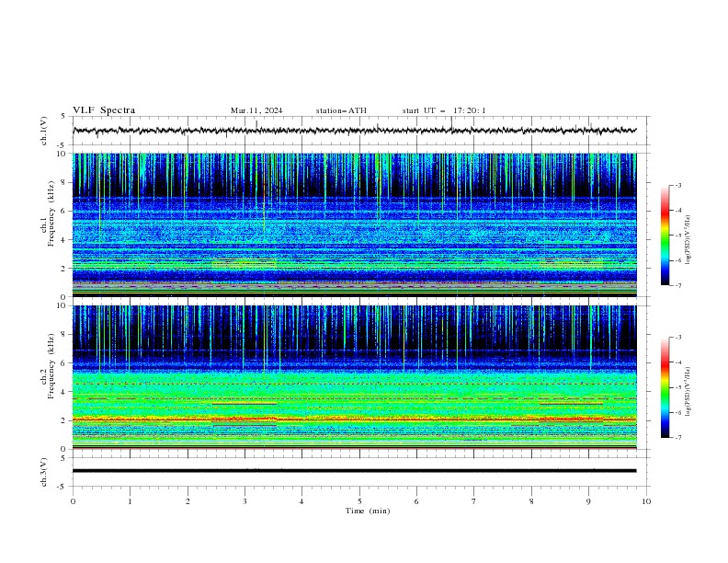Click the "Time (min)" axis title
This screenshot has height=563, width=728.
(x=368, y=511)
